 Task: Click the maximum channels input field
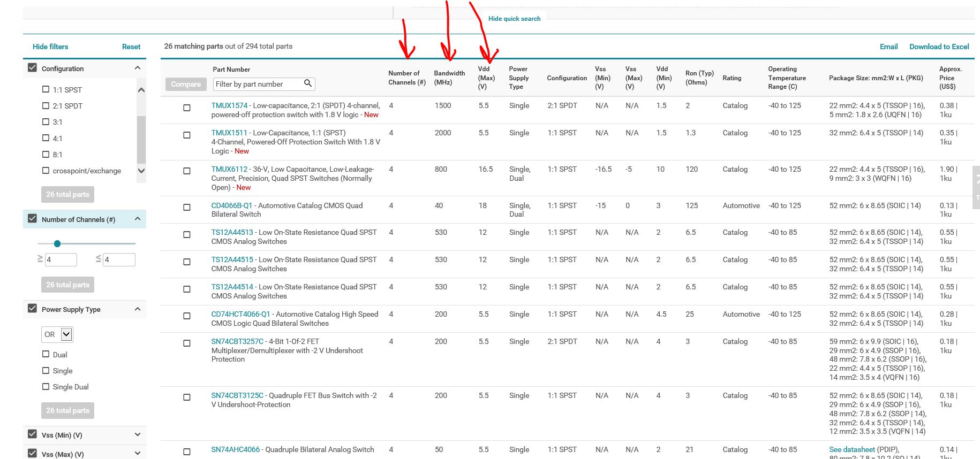(x=119, y=259)
